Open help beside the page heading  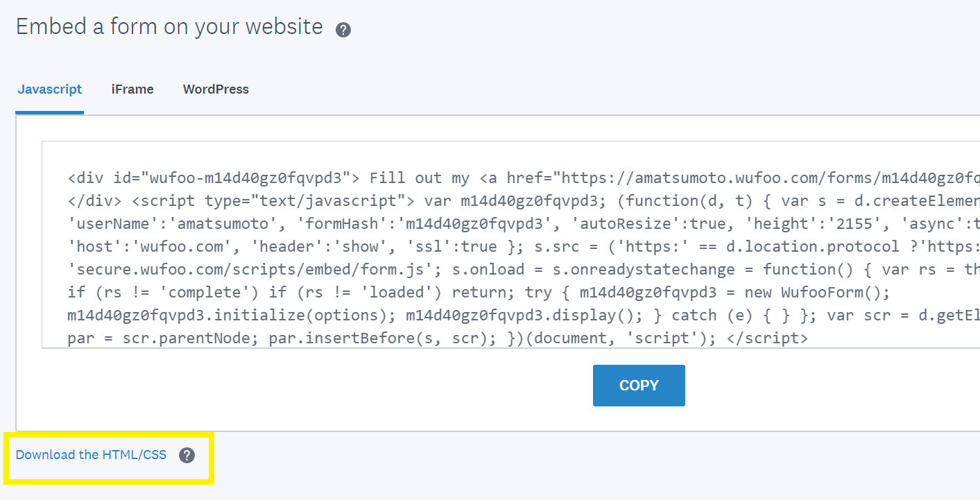click(343, 29)
